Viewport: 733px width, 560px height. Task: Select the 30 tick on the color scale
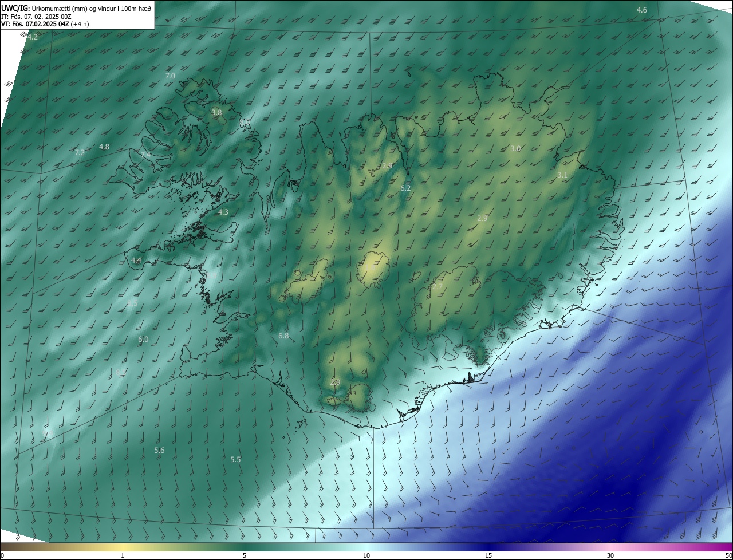pyautogui.click(x=610, y=555)
